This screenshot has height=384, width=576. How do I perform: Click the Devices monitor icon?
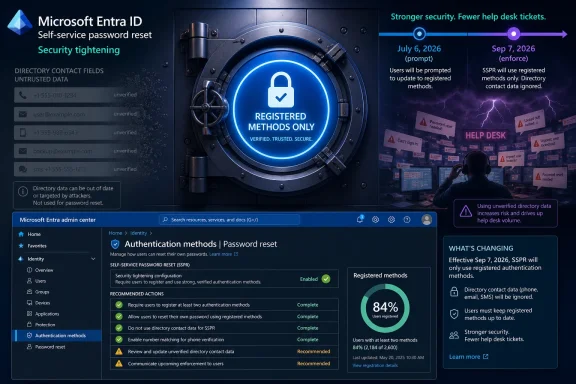click(x=29, y=303)
